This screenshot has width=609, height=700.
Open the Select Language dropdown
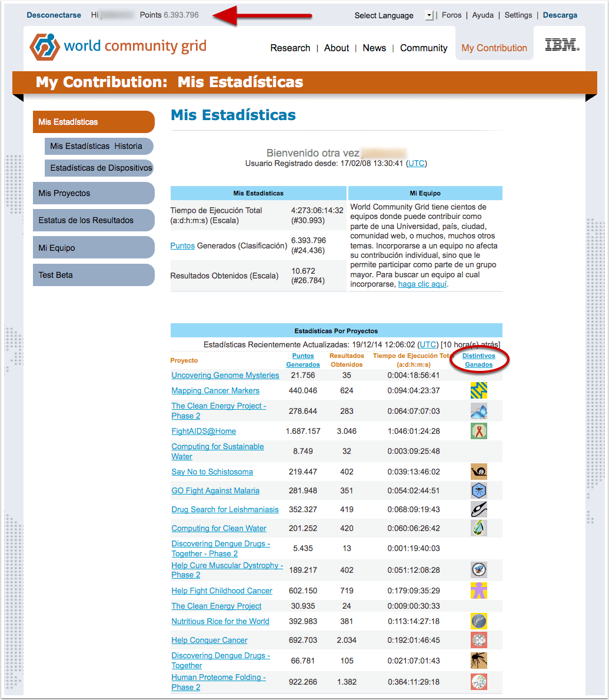tap(429, 16)
